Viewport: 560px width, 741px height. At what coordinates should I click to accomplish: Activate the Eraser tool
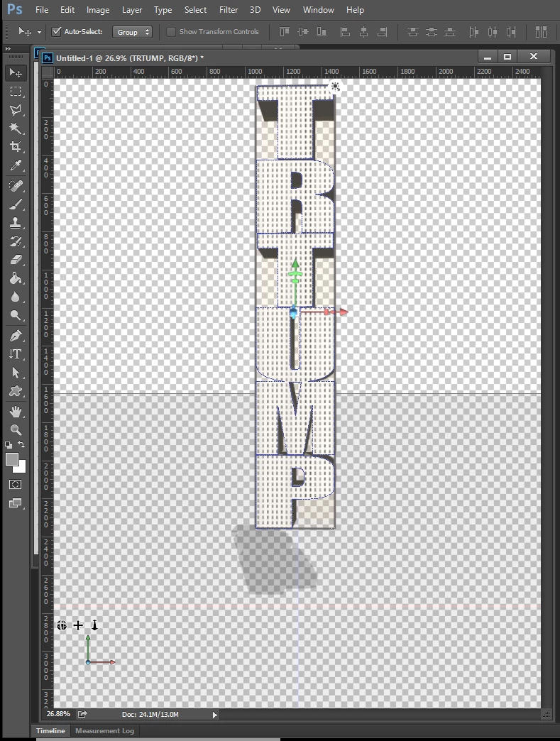tap(16, 260)
